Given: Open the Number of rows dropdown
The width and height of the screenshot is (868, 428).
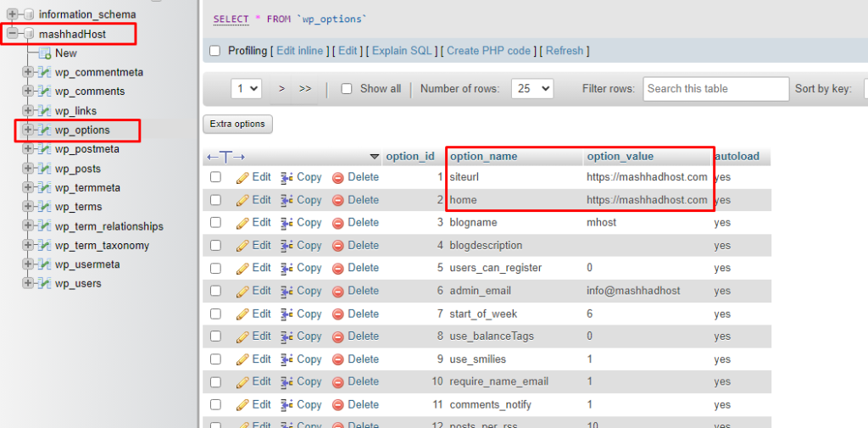Looking at the screenshot, I should (532, 89).
